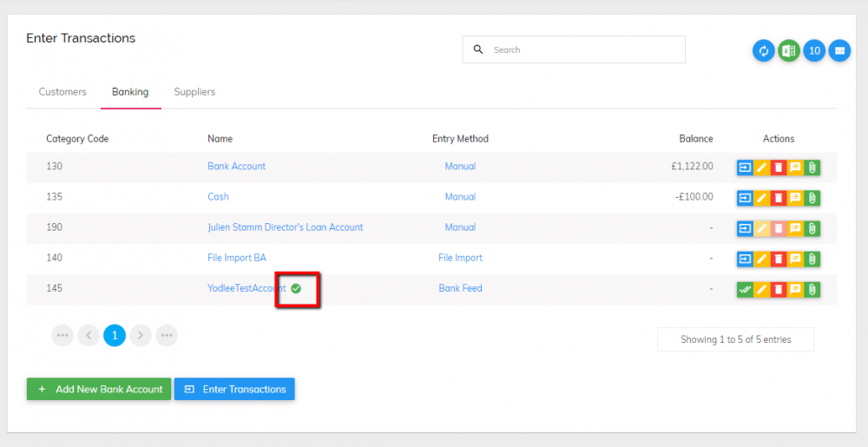Viewport: 868px width, 447px height.
Task: Open notes for YodleeTestAccount row
Action: (x=795, y=289)
